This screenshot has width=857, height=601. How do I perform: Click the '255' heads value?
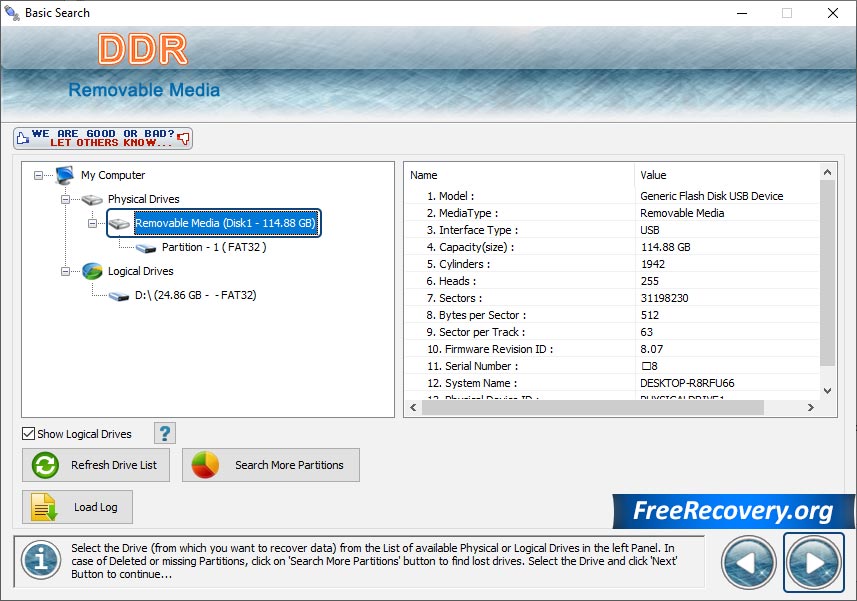point(650,281)
